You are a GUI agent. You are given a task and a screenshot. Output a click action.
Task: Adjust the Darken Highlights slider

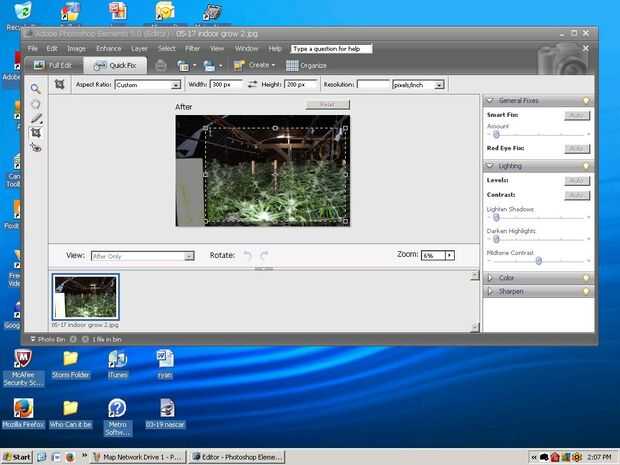pyautogui.click(x=496, y=239)
